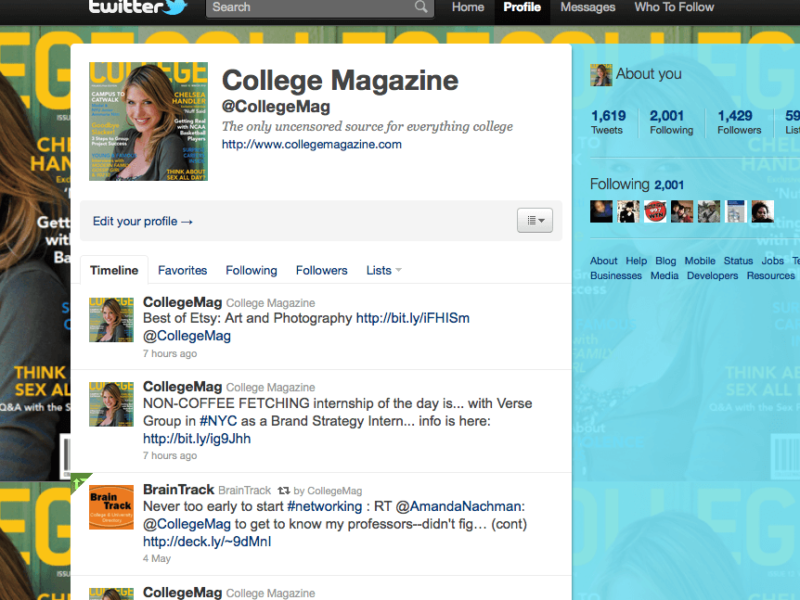The image size is (800, 600).
Task: Open the blue-and-white document cover avatar
Action: point(736,211)
